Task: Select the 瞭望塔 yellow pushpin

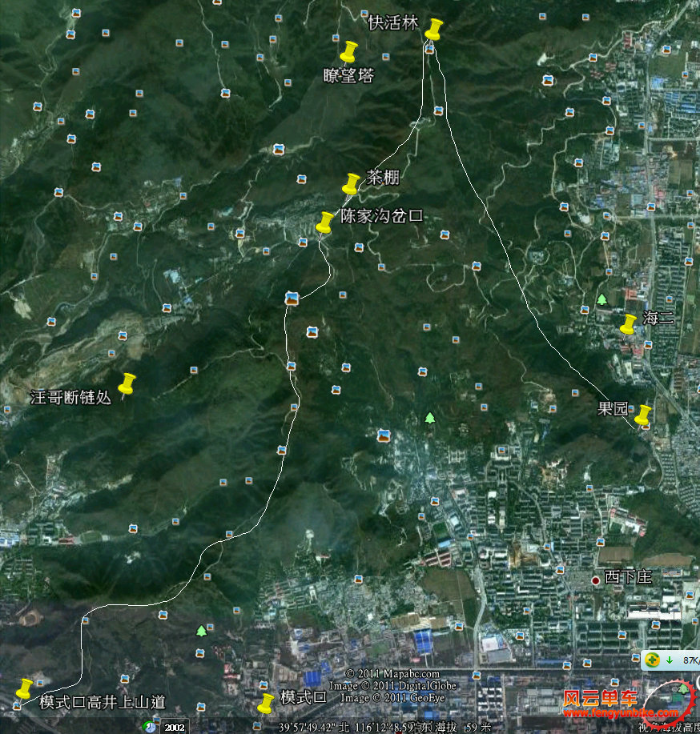Action: click(x=348, y=53)
